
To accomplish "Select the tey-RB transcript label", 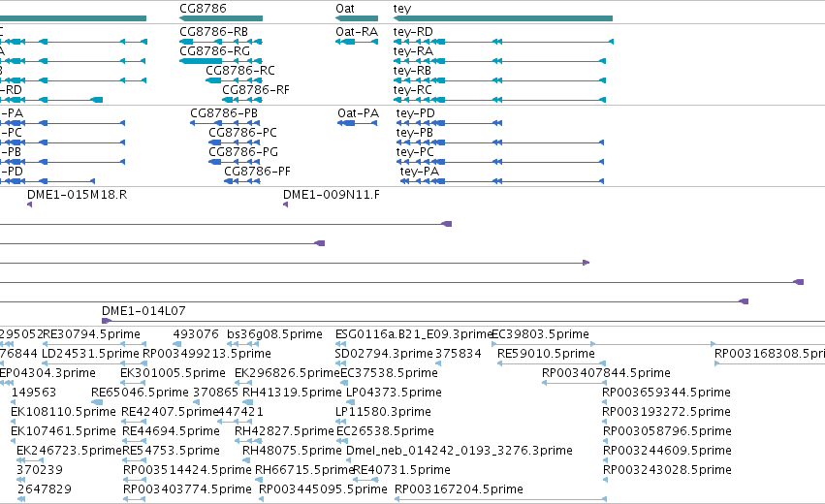I will (x=412, y=71).
